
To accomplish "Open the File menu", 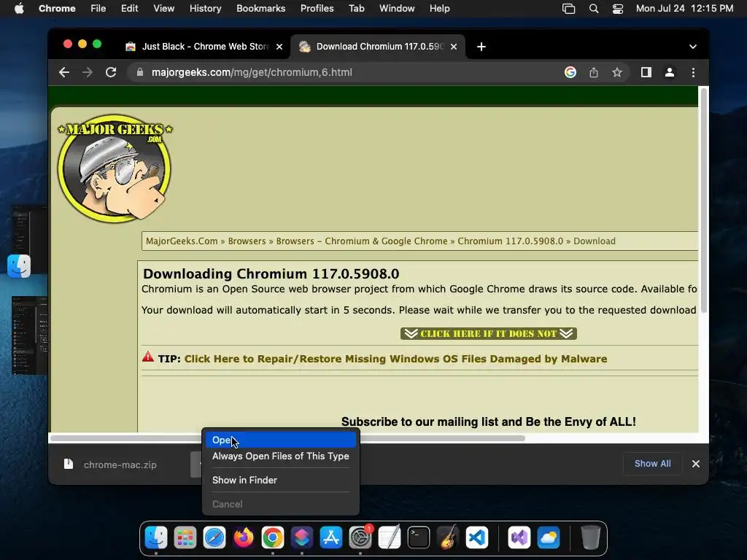I will pos(98,9).
